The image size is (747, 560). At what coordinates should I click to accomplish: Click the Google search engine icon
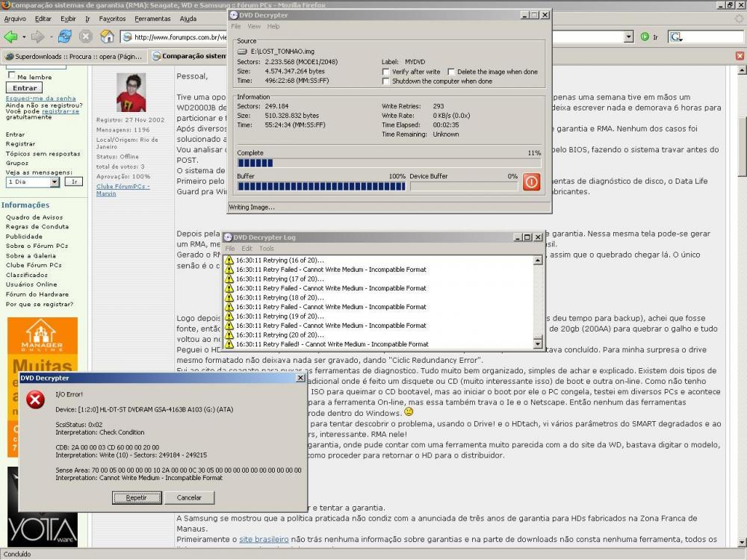pyautogui.click(x=676, y=37)
